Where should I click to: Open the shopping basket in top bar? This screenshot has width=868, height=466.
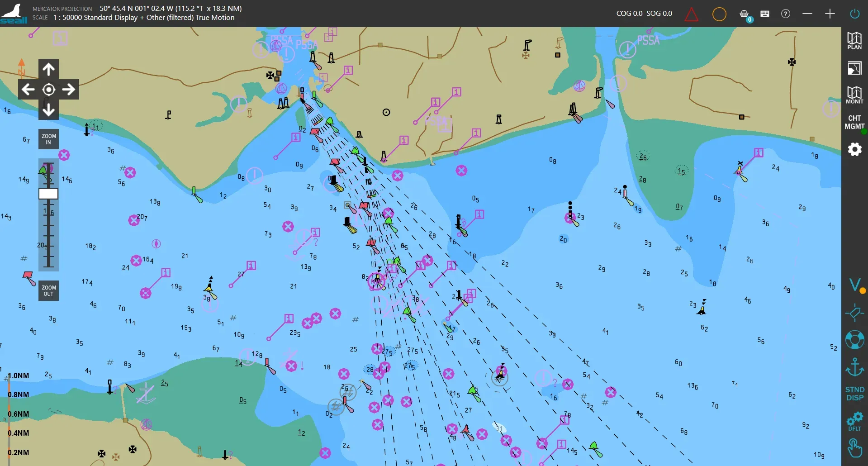coord(744,14)
